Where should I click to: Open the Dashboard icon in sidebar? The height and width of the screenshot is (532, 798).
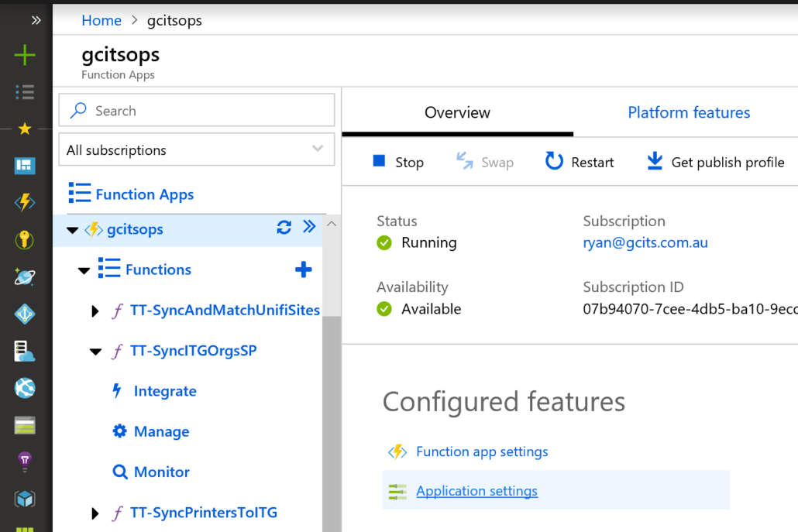tap(25, 165)
